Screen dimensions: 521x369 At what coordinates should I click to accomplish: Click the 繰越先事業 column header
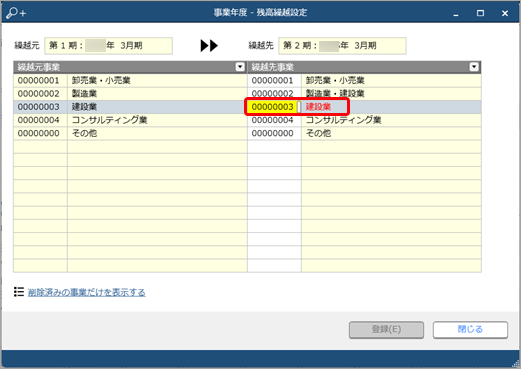(x=364, y=67)
